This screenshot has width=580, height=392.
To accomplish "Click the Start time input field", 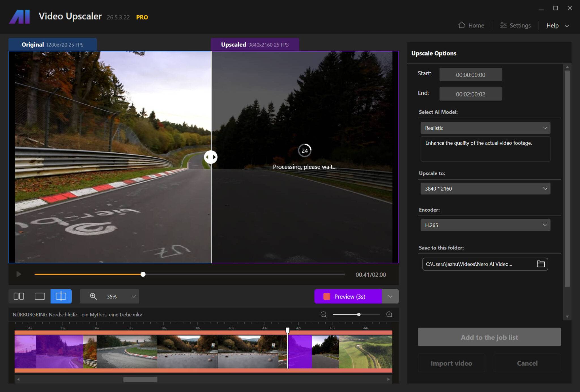I will [470, 74].
